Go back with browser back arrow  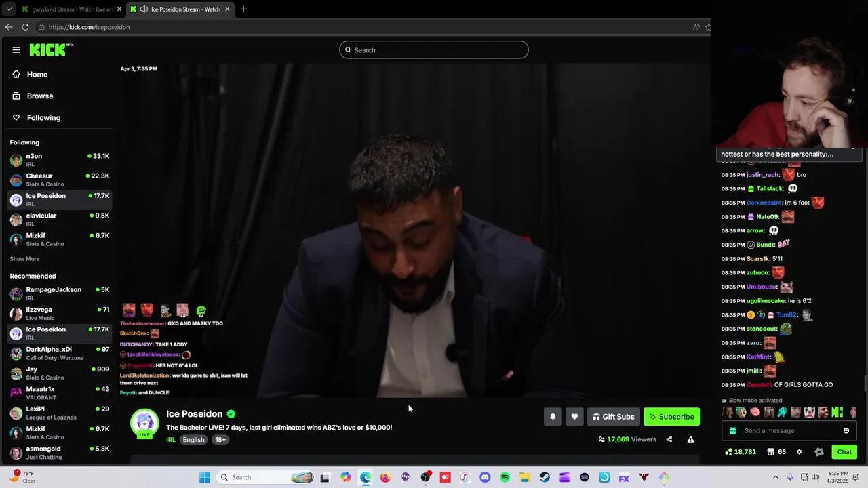coord(9,27)
